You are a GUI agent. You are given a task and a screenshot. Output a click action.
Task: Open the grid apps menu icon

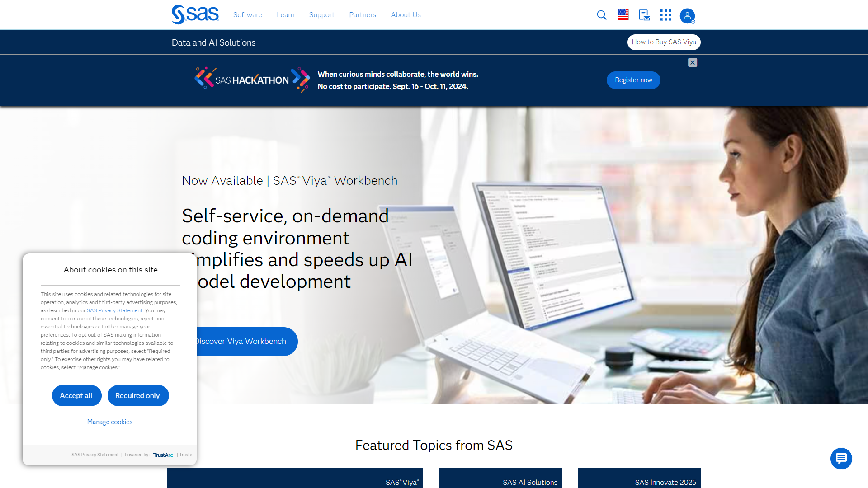(x=665, y=15)
